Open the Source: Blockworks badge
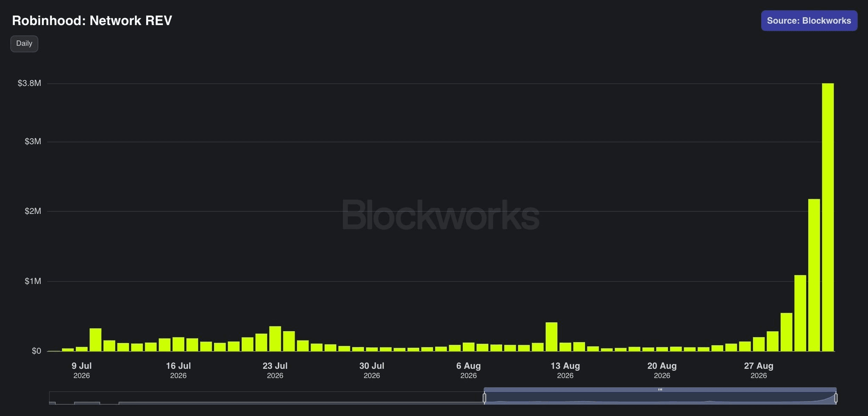This screenshot has width=868, height=416. [x=809, y=21]
